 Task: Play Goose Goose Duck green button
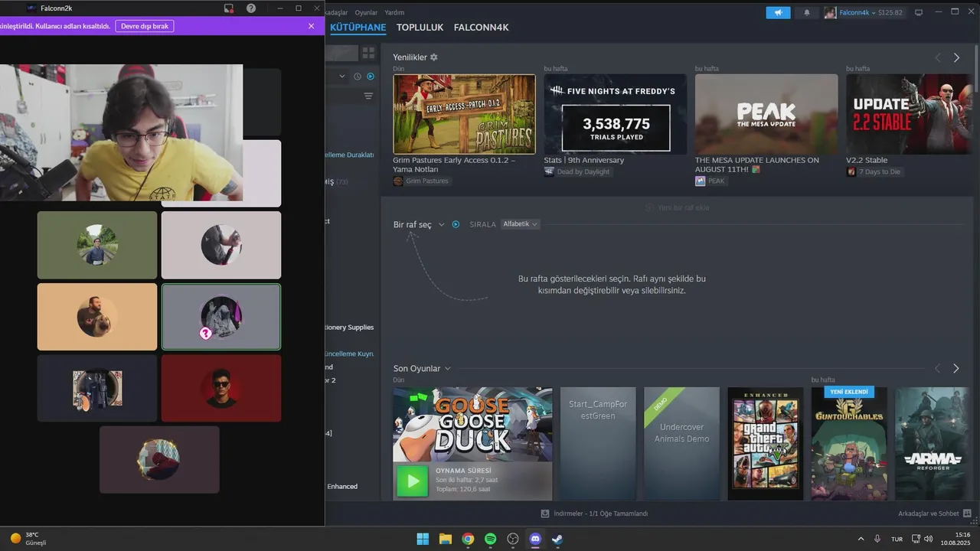(413, 481)
